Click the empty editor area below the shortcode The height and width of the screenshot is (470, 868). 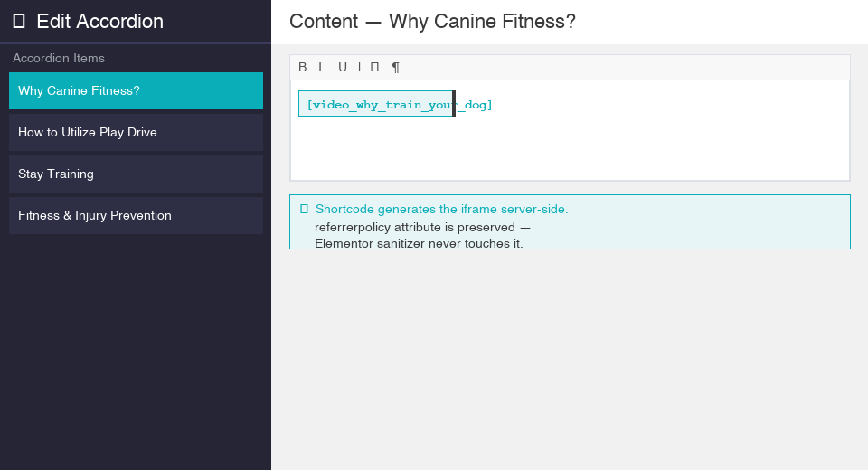pyautogui.click(x=570, y=149)
